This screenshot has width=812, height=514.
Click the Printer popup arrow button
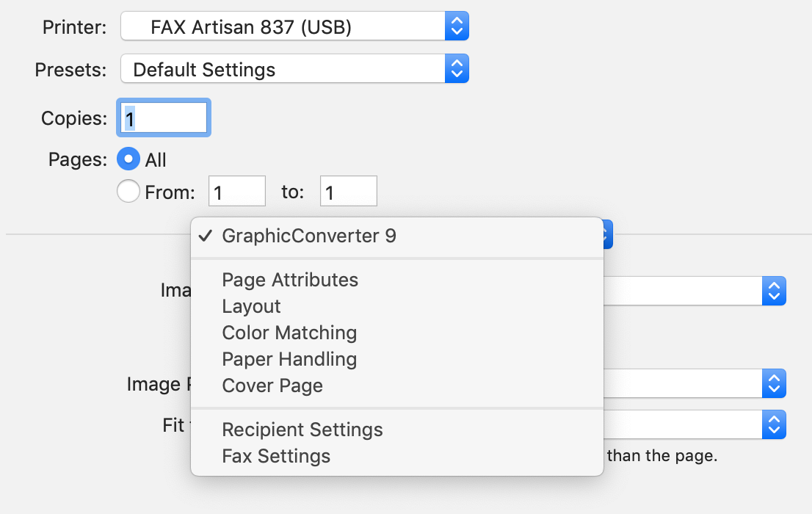pyautogui.click(x=457, y=28)
